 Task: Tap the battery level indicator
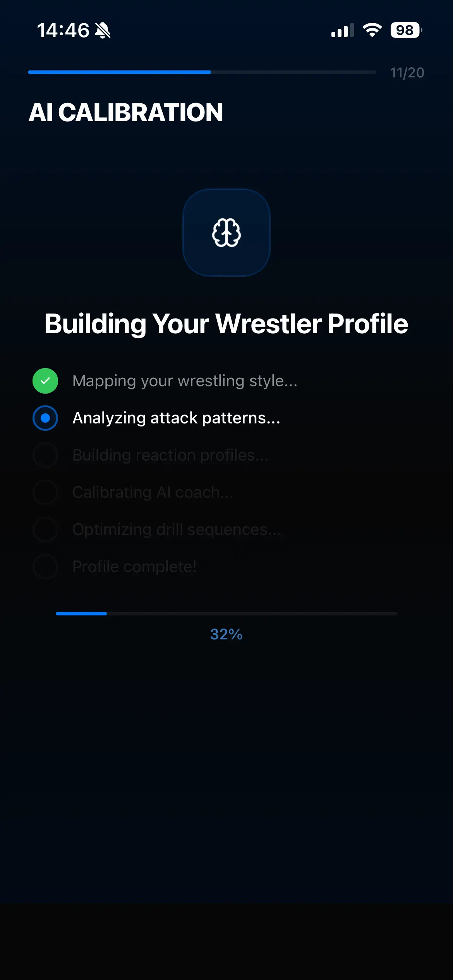point(406,30)
